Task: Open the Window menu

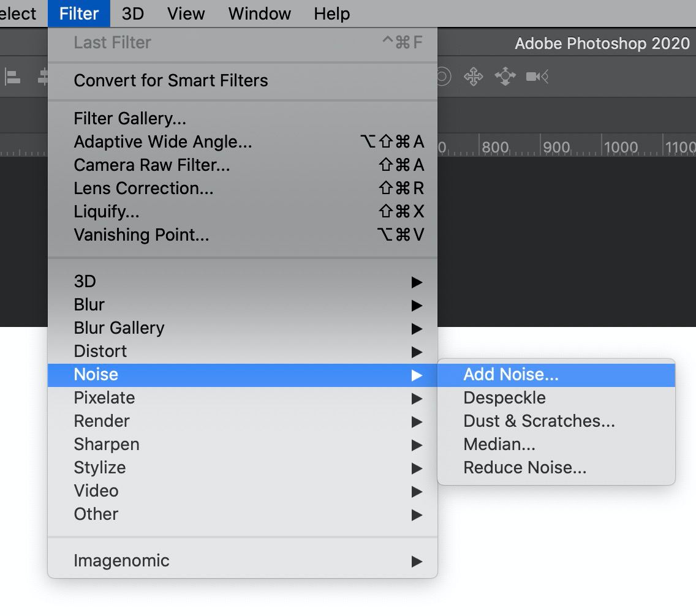Action: [259, 13]
